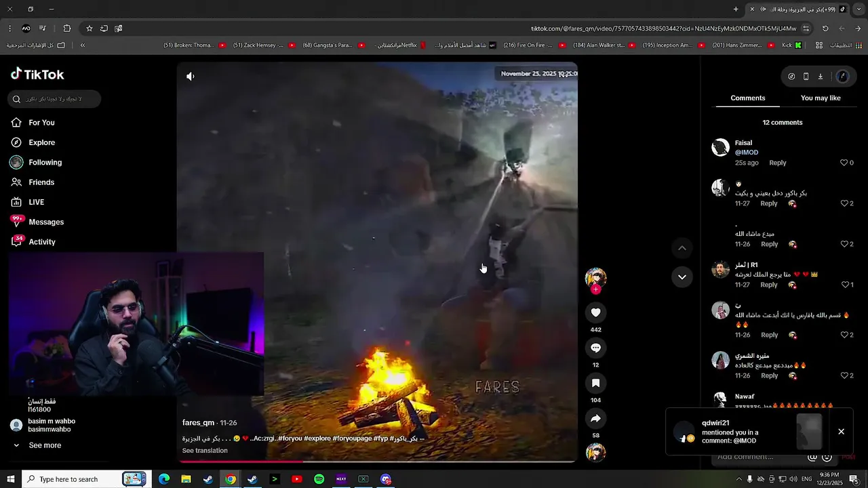
Task: Open the emoji picker in comment box
Action: 827,457
